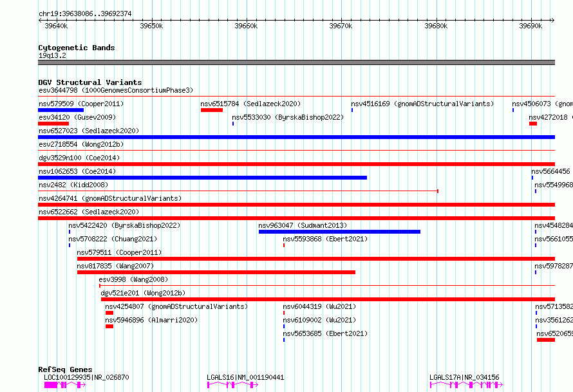This screenshot has height=392, width=573.
Task: Select the nsv5593868 (Ebert2021) label
Action: point(325,239)
